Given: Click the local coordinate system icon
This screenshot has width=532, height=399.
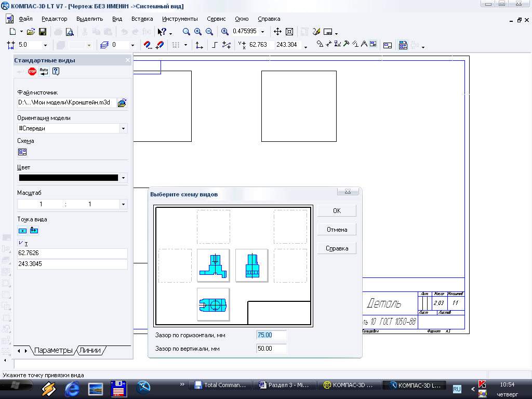Looking at the screenshot, I should click(199, 45).
